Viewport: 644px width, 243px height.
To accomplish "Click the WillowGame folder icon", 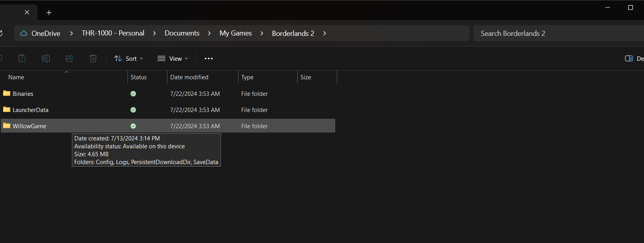I will pos(7,126).
